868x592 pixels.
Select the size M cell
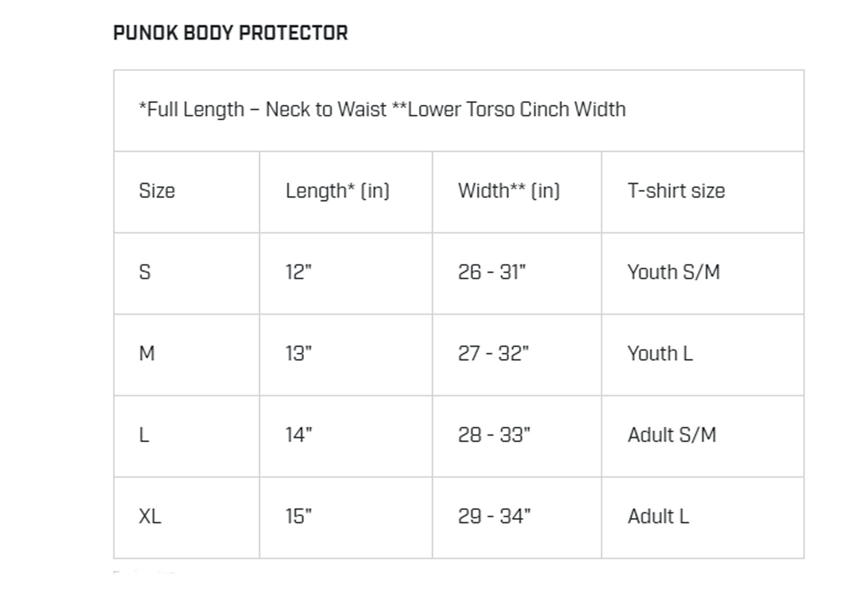coord(147,354)
